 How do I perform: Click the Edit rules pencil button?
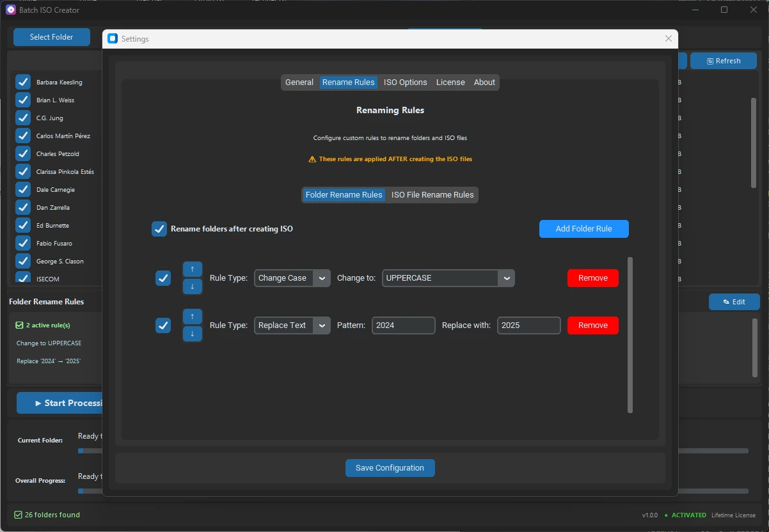734,302
